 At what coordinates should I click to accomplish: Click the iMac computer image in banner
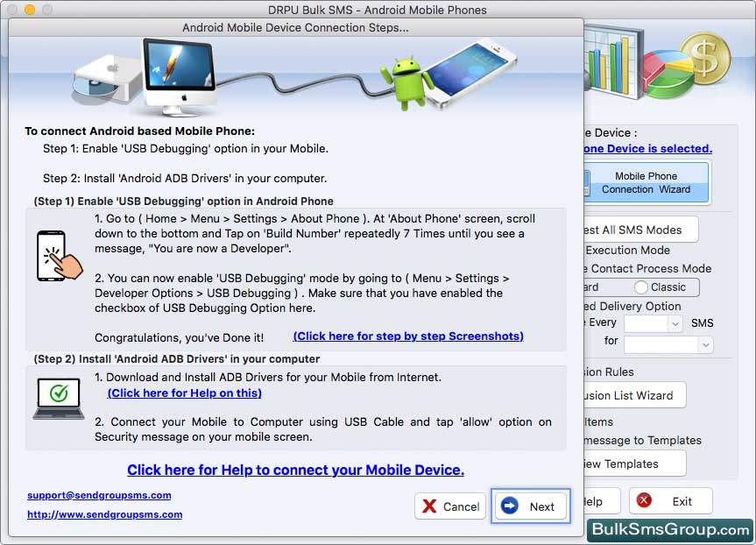180,77
